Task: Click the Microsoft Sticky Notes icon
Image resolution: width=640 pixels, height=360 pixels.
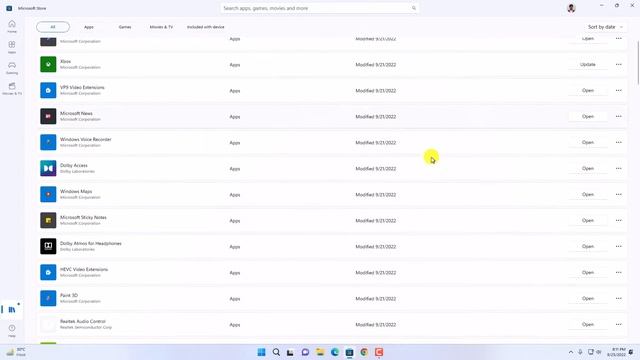Action: 48,220
